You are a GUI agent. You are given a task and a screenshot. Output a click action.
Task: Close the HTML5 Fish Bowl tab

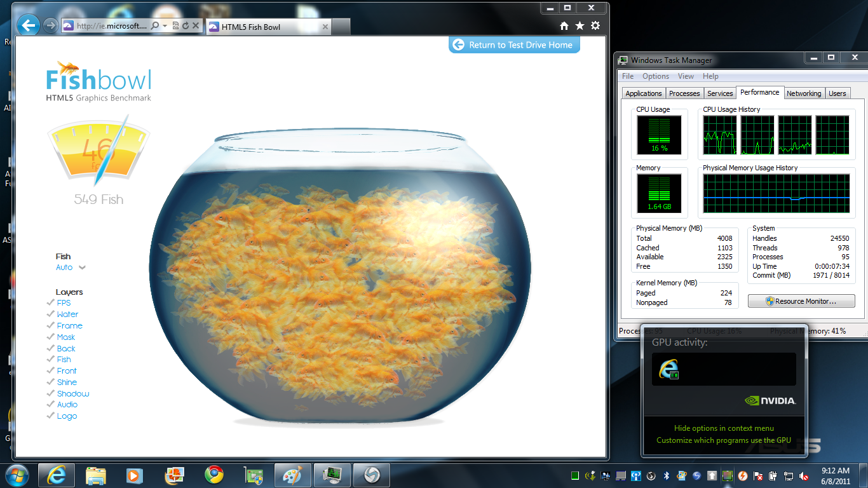click(325, 27)
